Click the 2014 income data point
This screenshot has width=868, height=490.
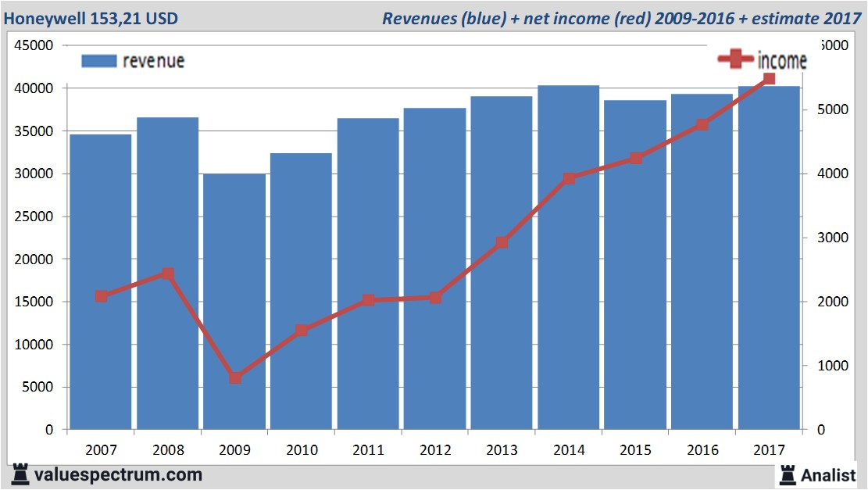coord(569,178)
